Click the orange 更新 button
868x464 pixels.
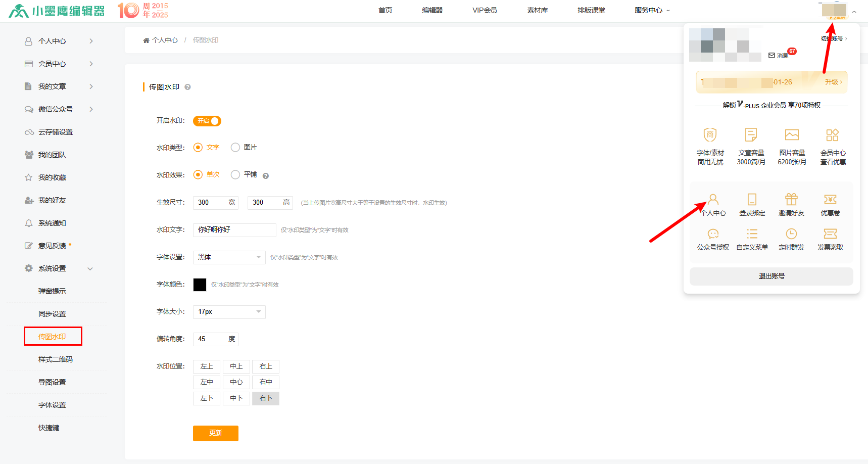pos(215,433)
